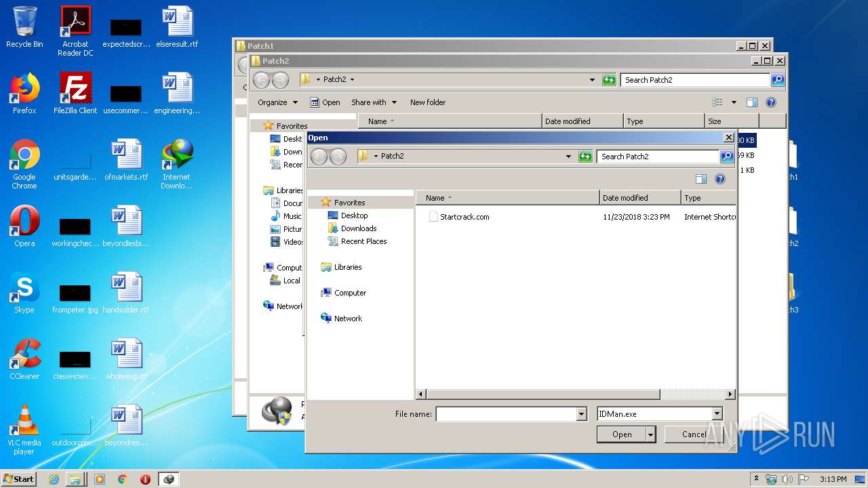Toggle preview pane in Open dialog
Screen dimensions: 868x488
[701, 179]
